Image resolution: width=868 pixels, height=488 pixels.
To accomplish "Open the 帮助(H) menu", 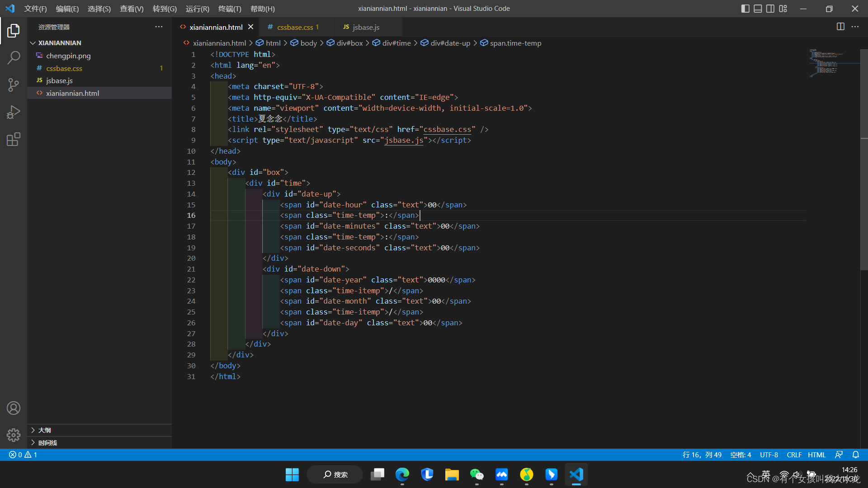I will coord(262,9).
